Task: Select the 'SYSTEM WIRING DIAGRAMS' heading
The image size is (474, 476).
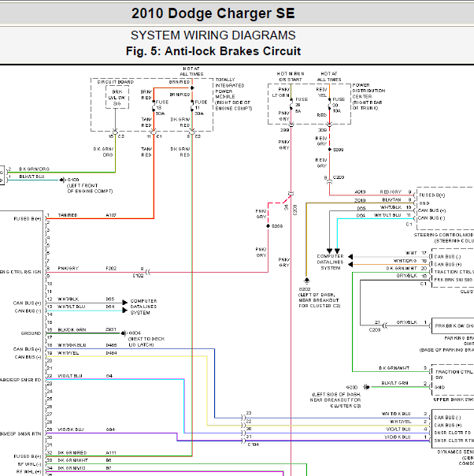Action: [x=213, y=35]
